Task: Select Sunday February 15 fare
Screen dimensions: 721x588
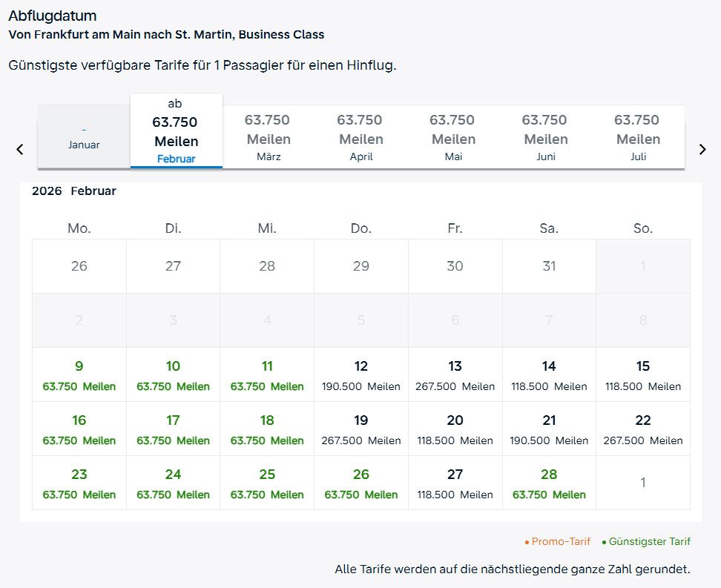Action: (643, 375)
